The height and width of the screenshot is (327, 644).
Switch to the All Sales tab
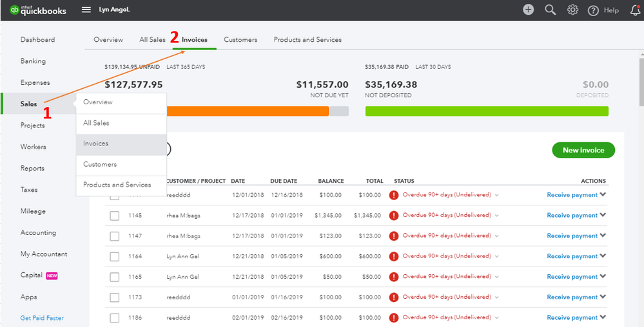[x=152, y=40]
